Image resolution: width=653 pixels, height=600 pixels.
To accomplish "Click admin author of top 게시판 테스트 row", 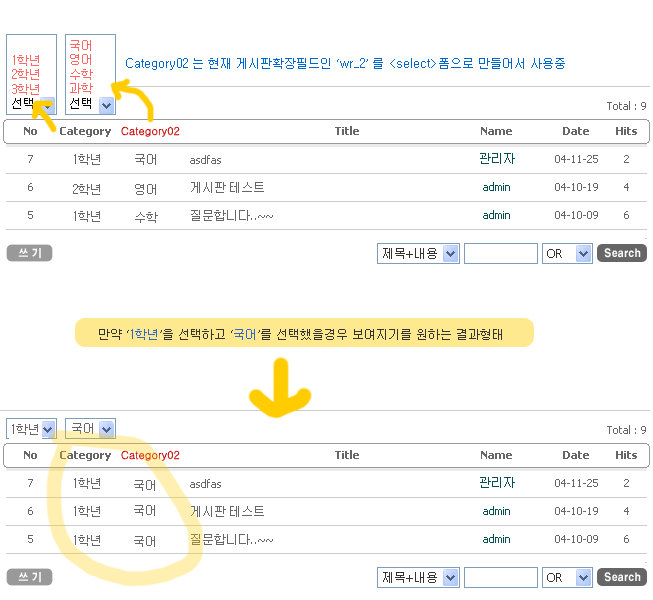I will point(496,187).
